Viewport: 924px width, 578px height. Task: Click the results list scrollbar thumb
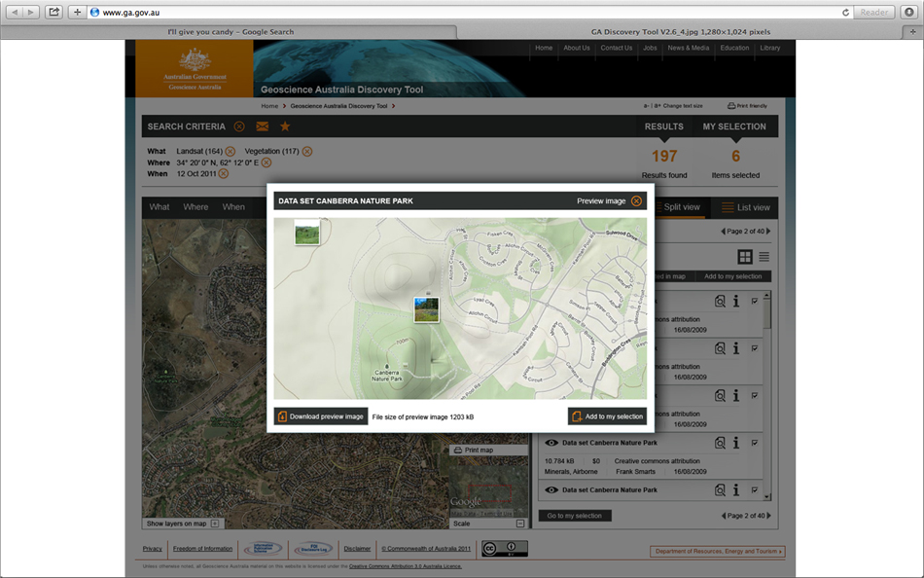(766, 313)
